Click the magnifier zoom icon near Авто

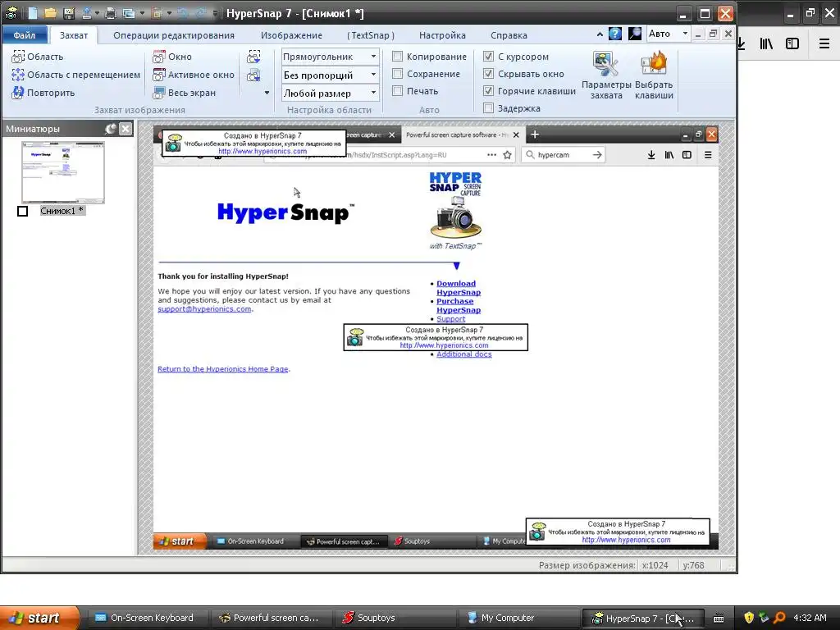coord(635,34)
